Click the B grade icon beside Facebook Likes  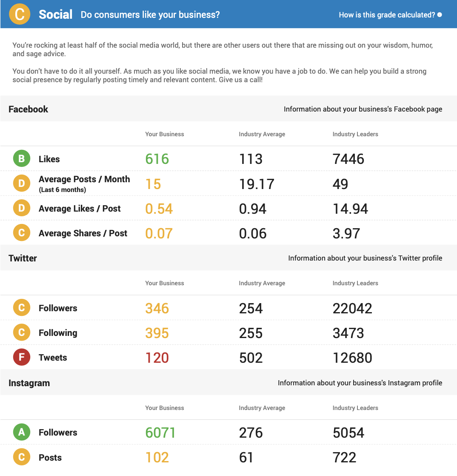coord(22,158)
